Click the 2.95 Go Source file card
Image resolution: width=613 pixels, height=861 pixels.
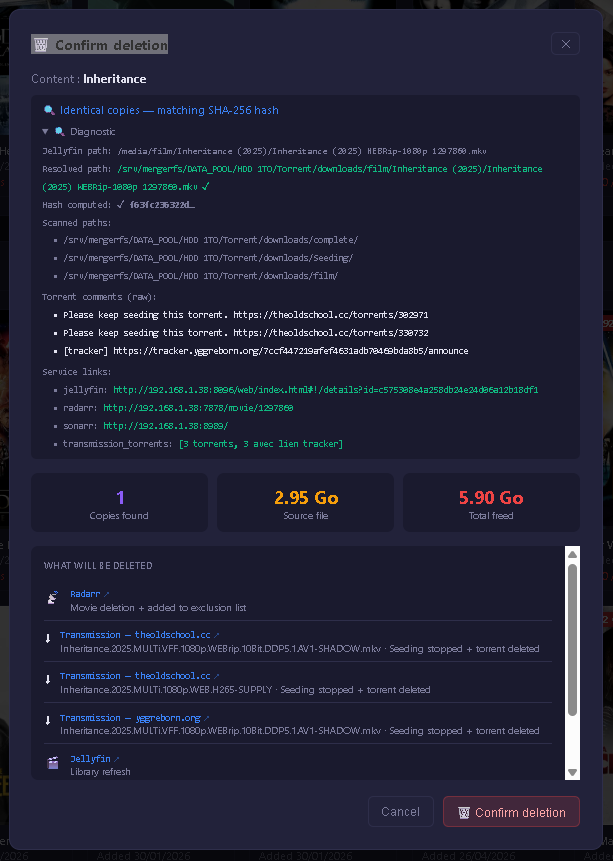(x=305, y=502)
